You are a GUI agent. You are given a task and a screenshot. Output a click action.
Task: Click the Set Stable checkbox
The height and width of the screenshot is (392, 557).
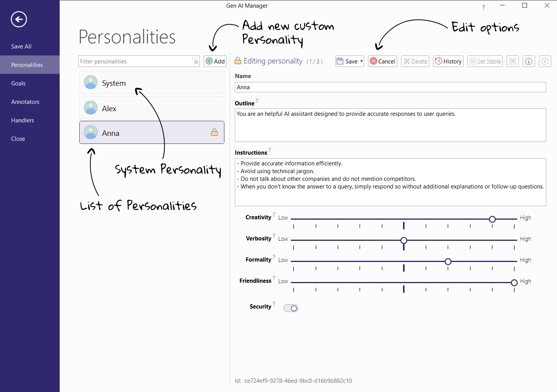472,61
